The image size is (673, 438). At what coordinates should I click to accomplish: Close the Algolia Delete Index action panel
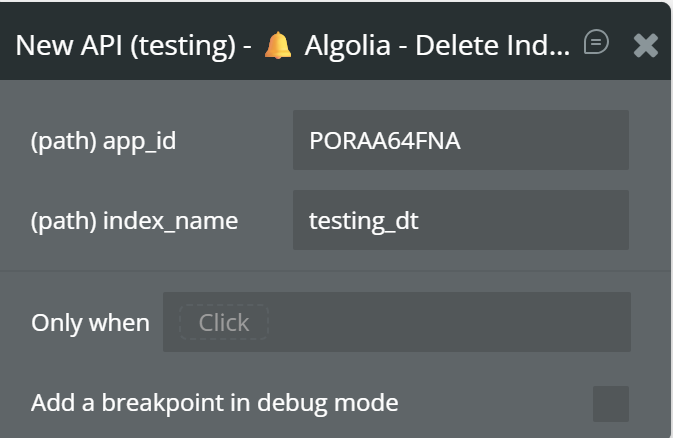click(646, 45)
